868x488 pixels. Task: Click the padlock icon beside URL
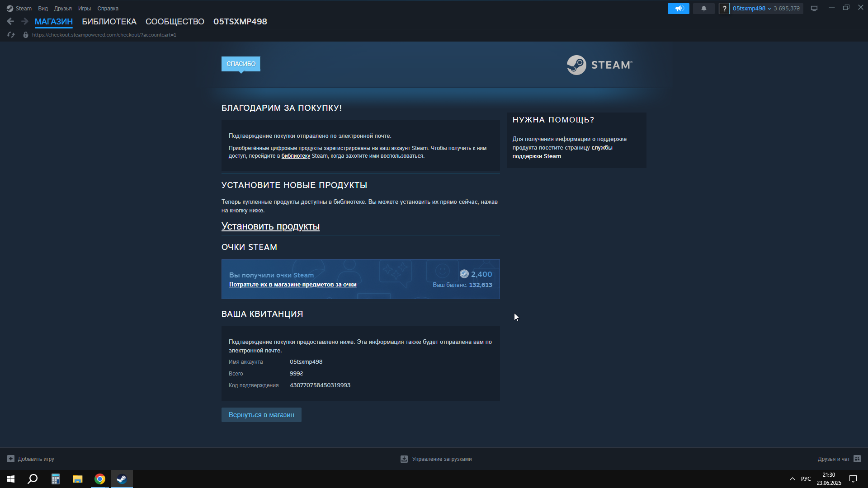pos(26,35)
